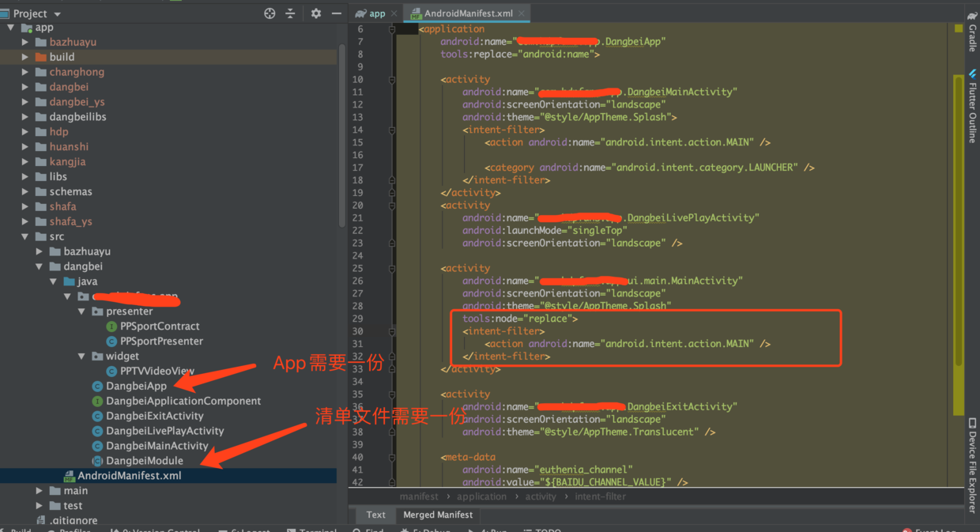This screenshot has height=532, width=980.
Task: Click the DangbeiApp class icon
Action: tap(97, 387)
